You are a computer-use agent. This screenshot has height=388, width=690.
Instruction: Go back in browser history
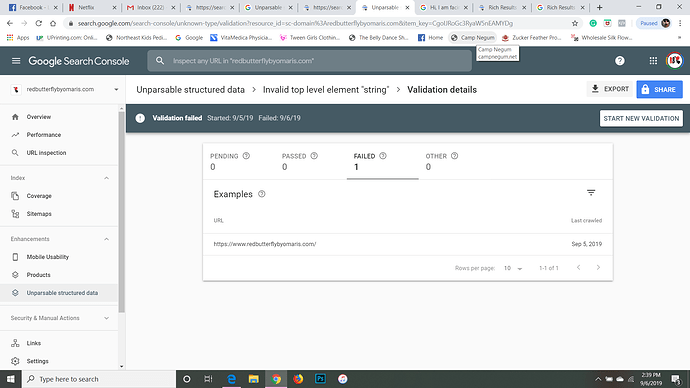[10, 23]
